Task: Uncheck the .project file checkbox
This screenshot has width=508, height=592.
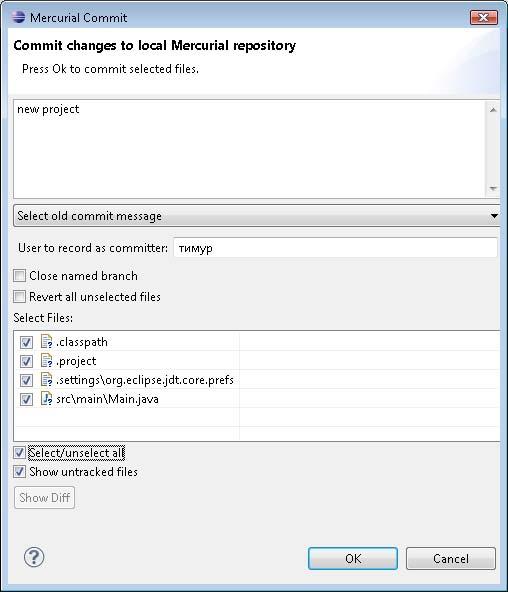Action: click(26, 361)
